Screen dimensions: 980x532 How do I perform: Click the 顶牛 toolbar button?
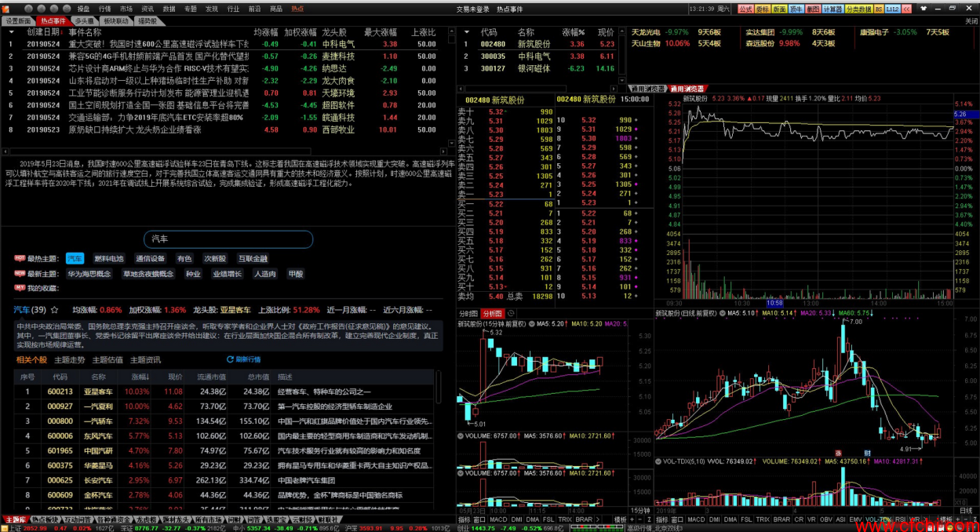tap(796, 9)
